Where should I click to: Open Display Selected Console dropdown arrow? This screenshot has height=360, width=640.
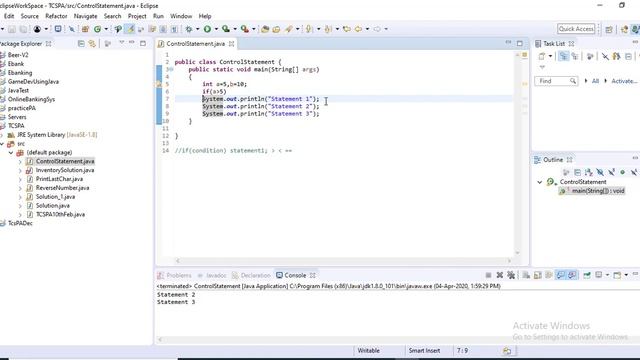[x=607, y=276]
